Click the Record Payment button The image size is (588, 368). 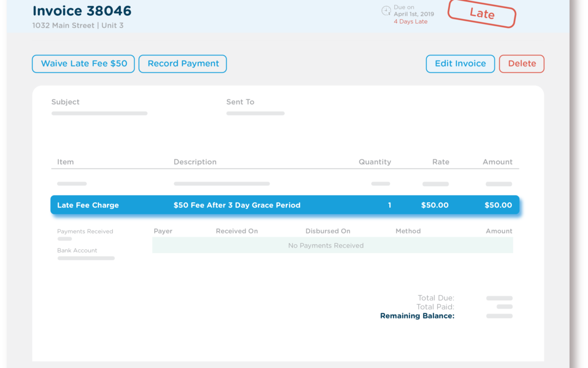(x=182, y=64)
